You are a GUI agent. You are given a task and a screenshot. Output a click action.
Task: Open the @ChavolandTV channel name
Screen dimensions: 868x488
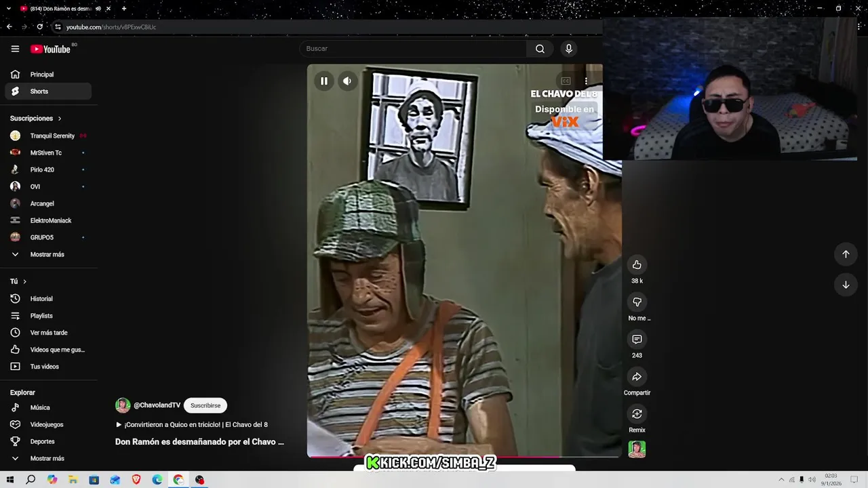(x=157, y=405)
